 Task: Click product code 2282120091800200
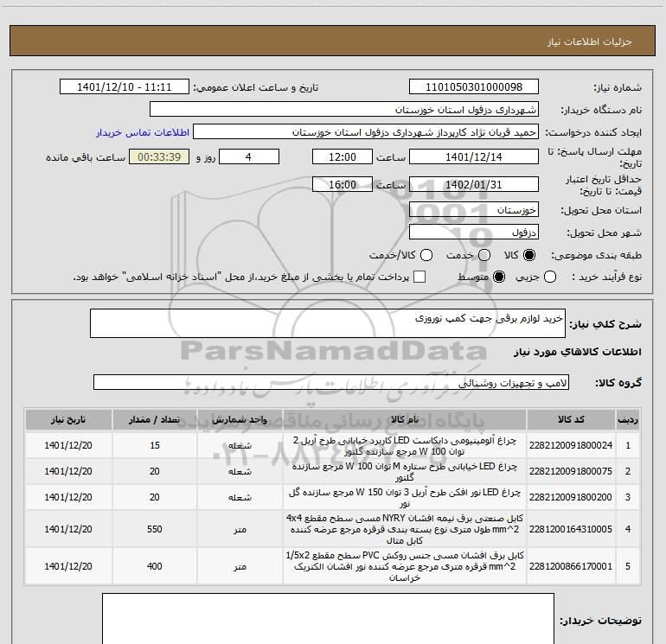pyautogui.click(x=571, y=497)
